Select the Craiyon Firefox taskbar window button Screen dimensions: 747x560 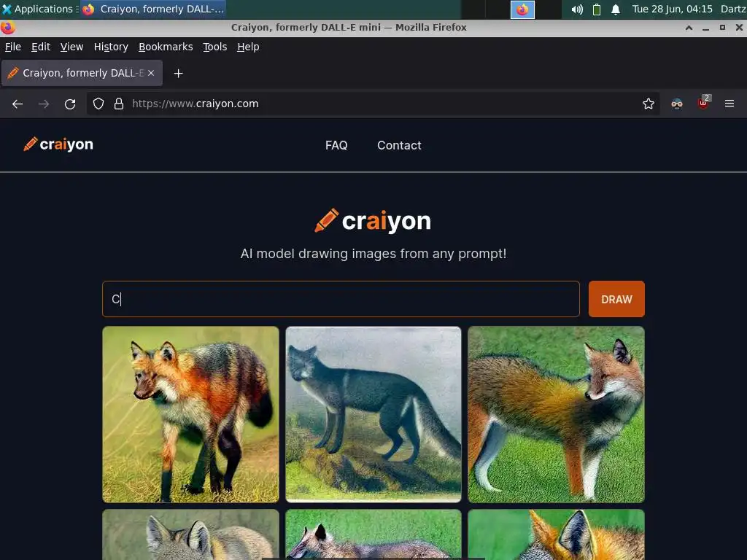(x=153, y=9)
